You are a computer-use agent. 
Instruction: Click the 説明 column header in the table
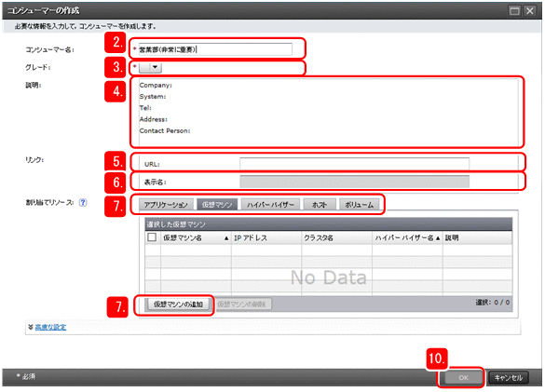coord(477,238)
